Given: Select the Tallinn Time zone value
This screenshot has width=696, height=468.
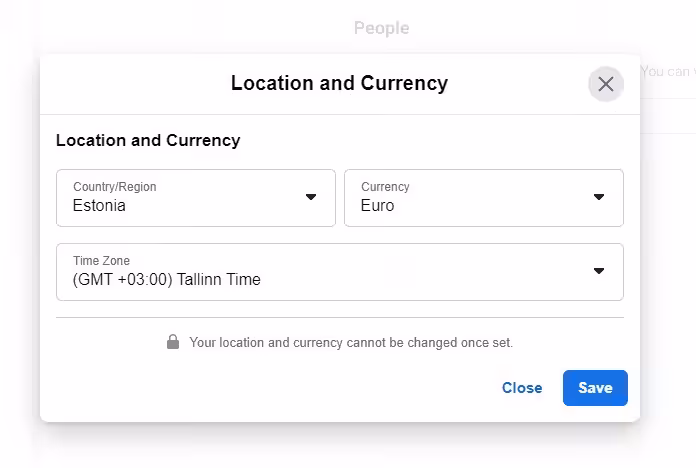Looking at the screenshot, I should point(166,280).
